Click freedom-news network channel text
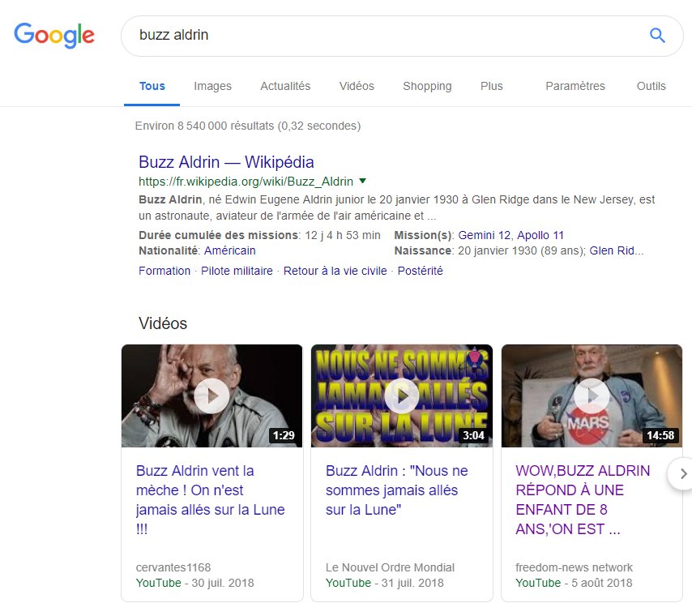 point(575,567)
